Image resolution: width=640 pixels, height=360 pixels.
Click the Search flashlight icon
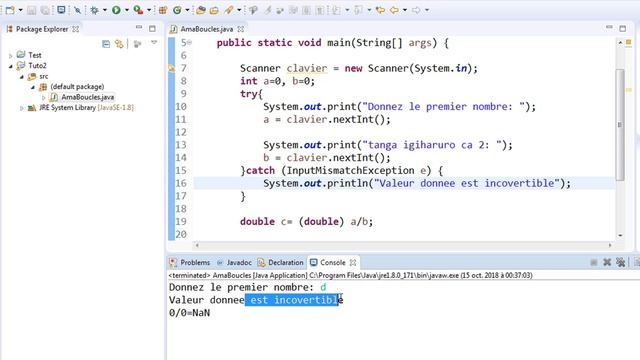tap(229, 10)
